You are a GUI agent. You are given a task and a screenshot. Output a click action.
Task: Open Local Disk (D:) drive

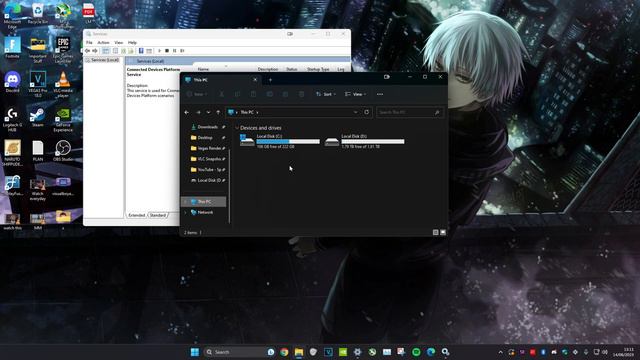[364, 141]
